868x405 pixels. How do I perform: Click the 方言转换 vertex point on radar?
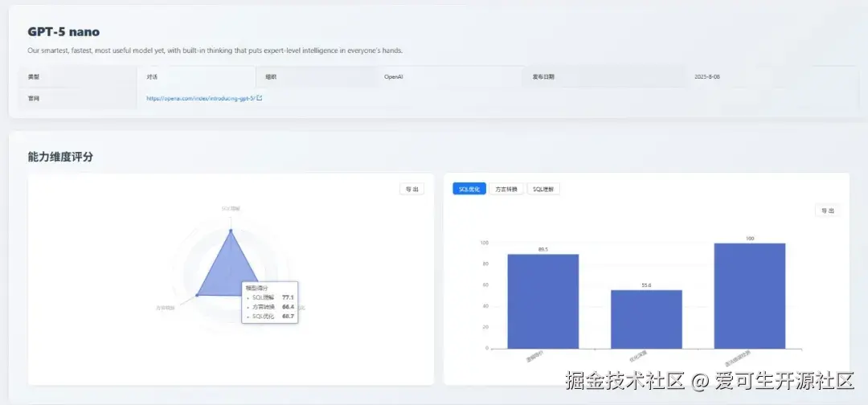[197, 296]
